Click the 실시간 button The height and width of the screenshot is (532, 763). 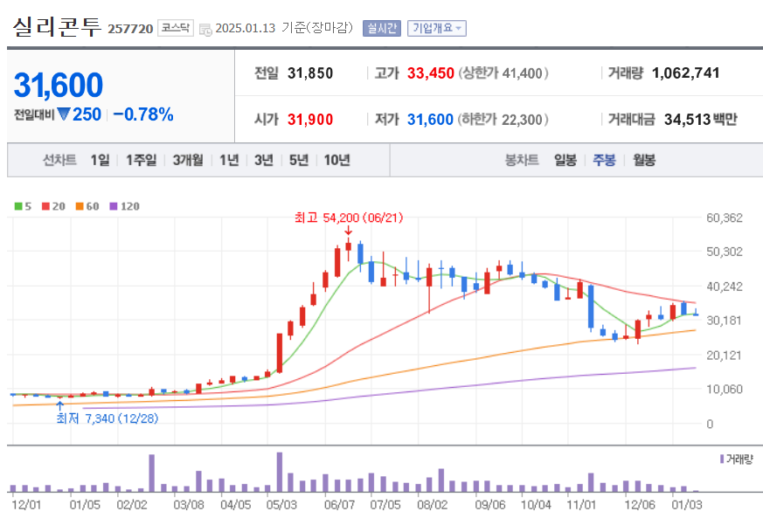pyautogui.click(x=381, y=28)
